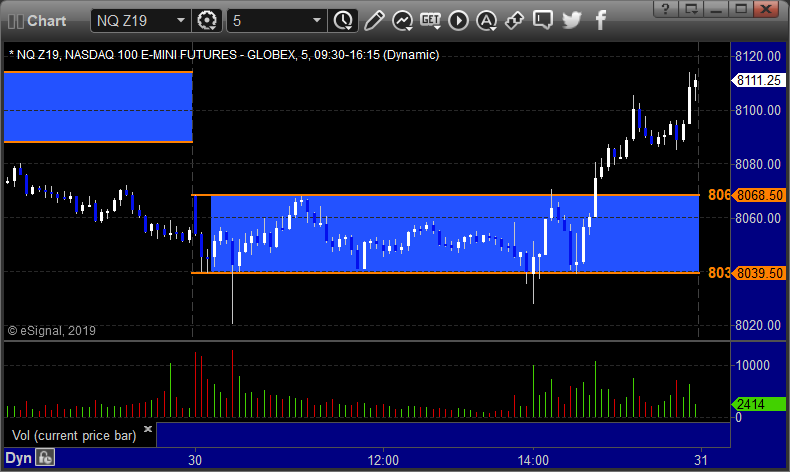Edit the interval field showing 5
Viewport: 790px width, 472px height.
tap(270, 21)
